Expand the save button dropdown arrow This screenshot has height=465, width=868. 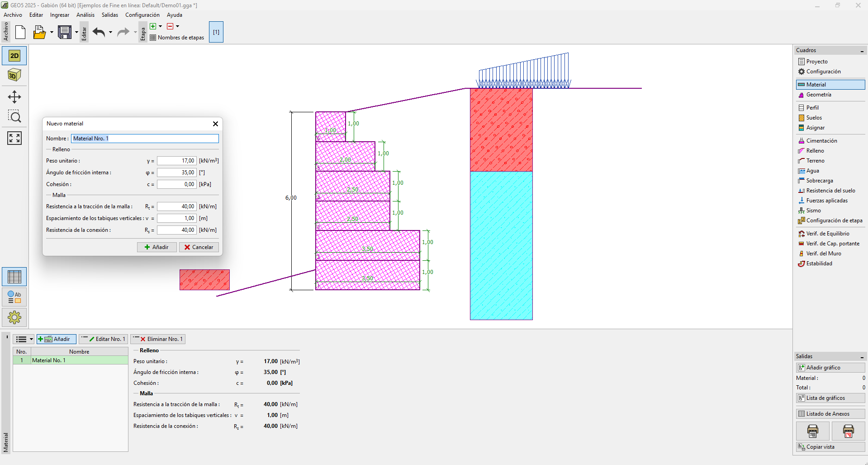76,32
